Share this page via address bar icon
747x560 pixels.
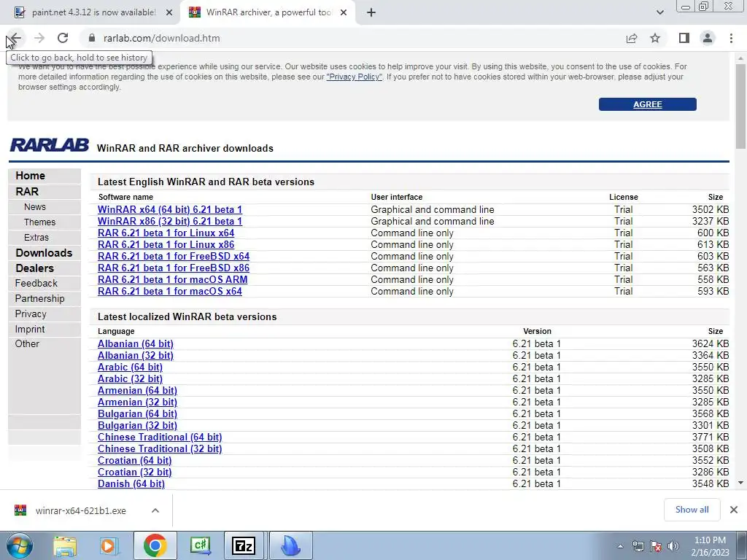pos(632,38)
